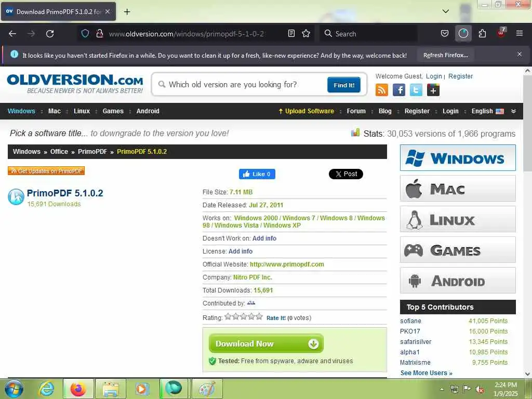Click contributor sofiane in Top 5 list
The width and height of the screenshot is (532, 399).
click(410, 321)
